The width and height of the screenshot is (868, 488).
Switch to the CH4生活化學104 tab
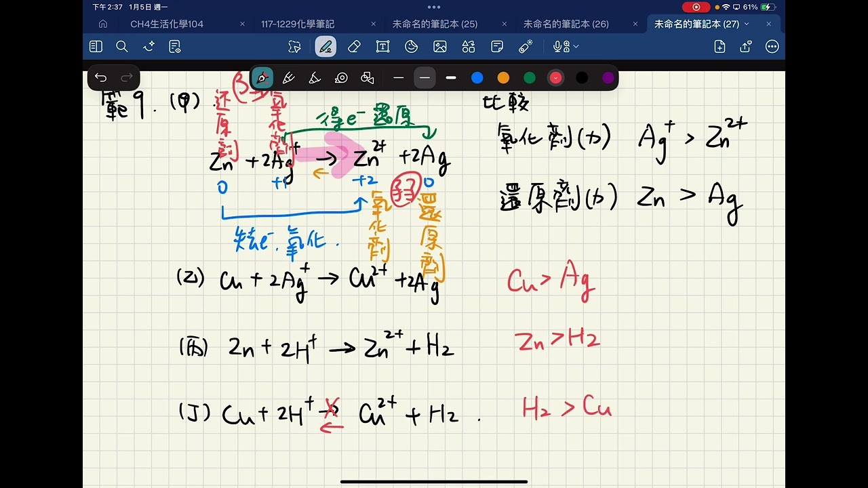pyautogui.click(x=167, y=24)
